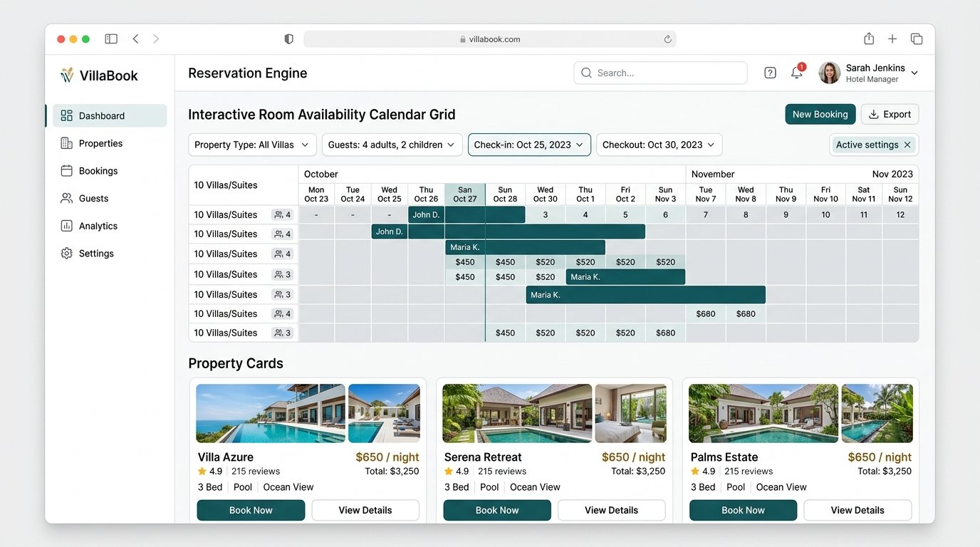
Task: Click the villabook.com address bar
Action: 490,39
